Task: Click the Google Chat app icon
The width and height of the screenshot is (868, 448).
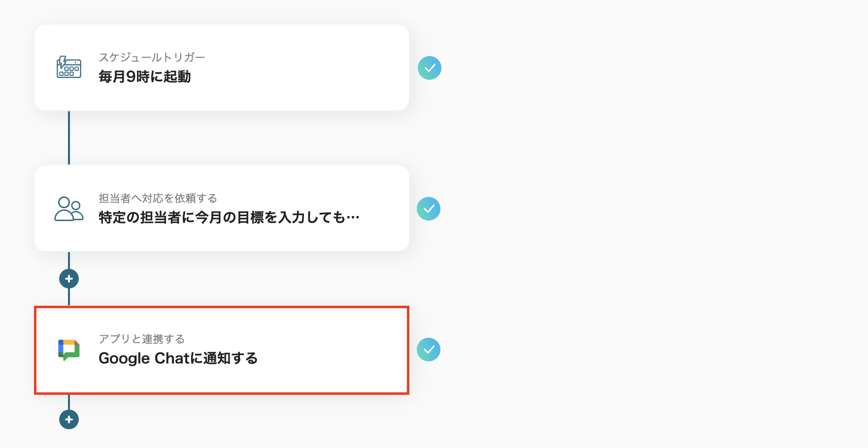Action: coord(68,350)
